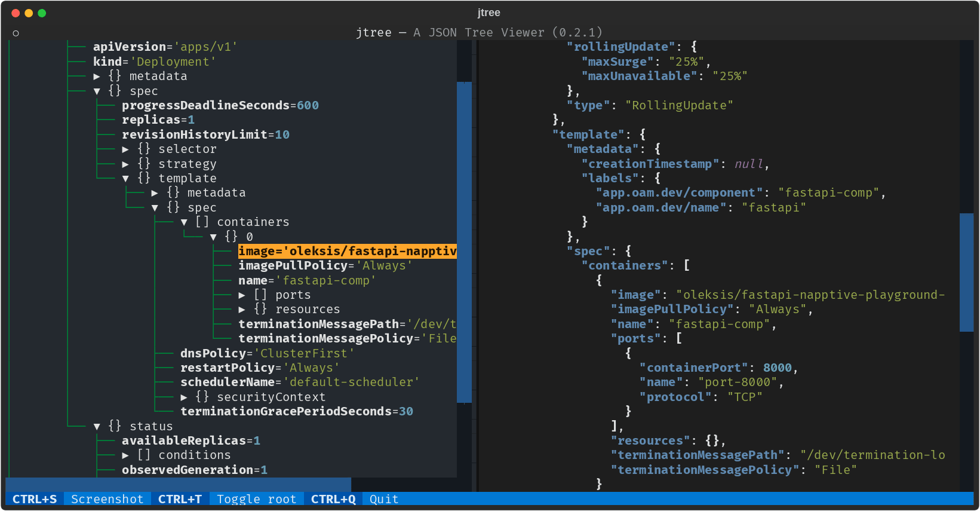
Task: Click the header circle icon
Action: [x=16, y=33]
